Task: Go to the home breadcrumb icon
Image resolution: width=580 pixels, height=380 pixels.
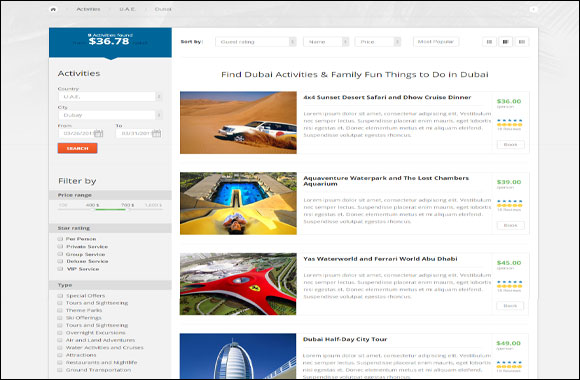Action: click(53, 9)
